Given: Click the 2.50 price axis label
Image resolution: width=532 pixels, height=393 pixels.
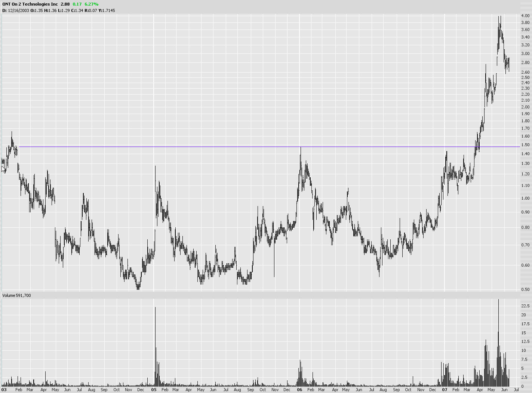Looking at the screenshot, I should pos(525,77).
